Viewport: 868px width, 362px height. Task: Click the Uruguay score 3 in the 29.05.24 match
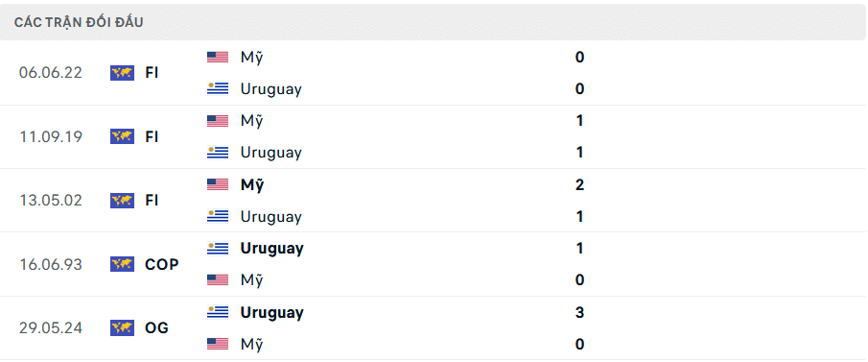[x=579, y=313]
